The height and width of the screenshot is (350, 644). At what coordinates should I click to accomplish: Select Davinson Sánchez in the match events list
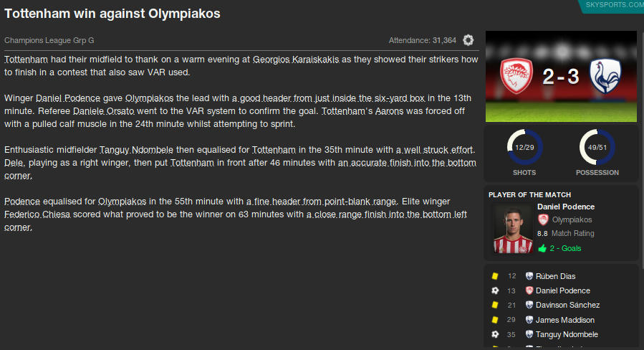point(569,306)
